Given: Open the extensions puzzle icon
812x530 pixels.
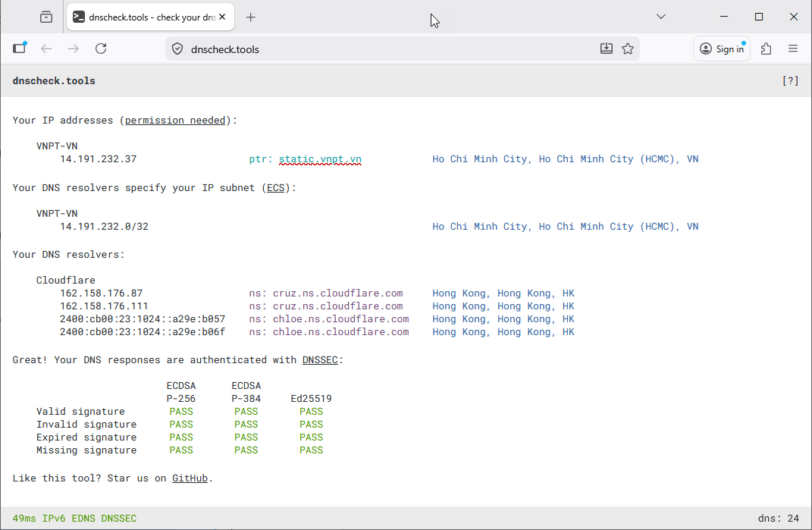Looking at the screenshot, I should pos(766,49).
